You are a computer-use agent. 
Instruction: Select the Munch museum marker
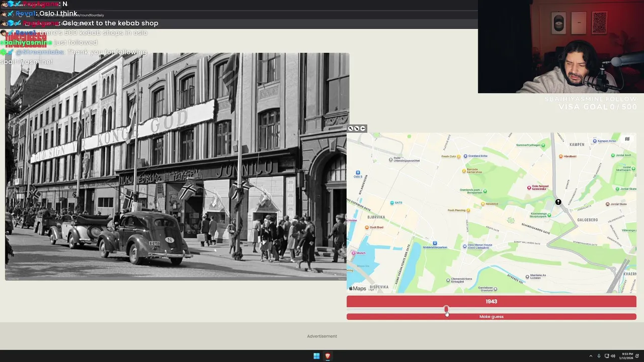(354, 253)
